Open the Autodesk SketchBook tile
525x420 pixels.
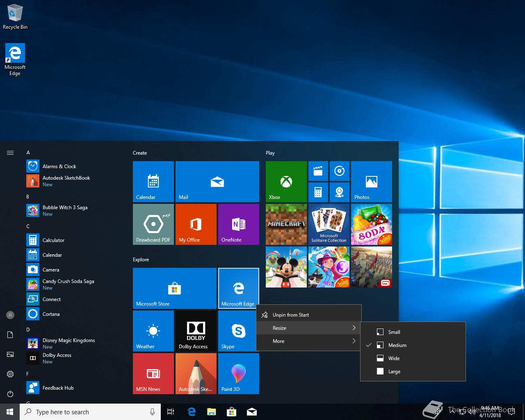pos(196,374)
